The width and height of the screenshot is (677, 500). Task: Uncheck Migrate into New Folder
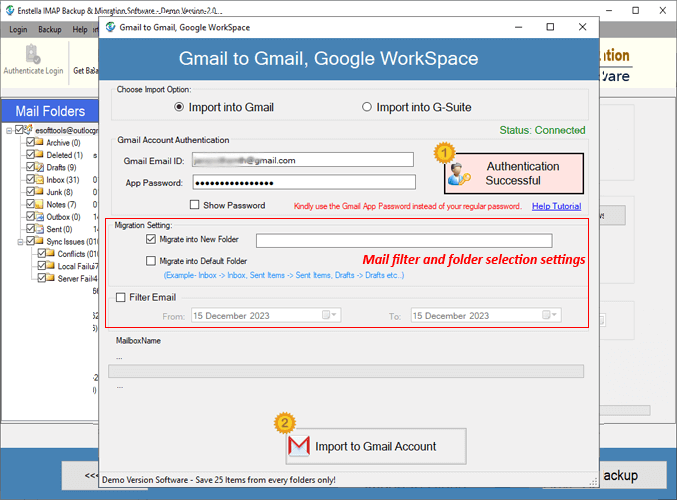click(x=151, y=239)
